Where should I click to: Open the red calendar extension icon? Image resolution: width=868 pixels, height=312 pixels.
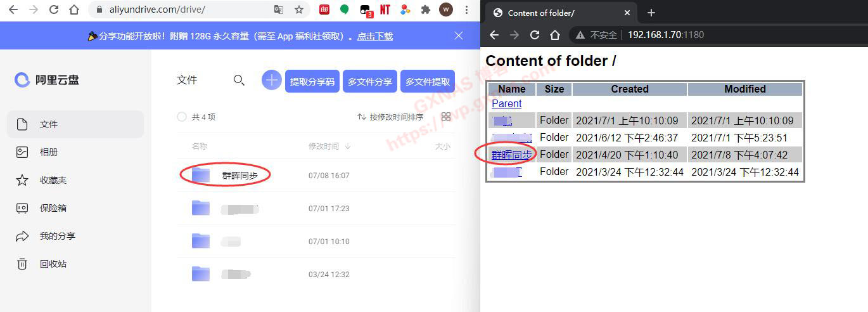[x=324, y=10]
